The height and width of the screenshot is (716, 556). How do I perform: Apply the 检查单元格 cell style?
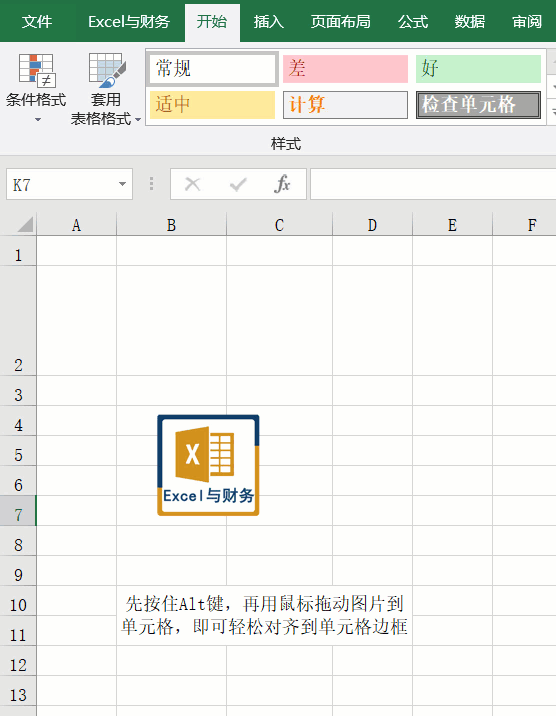pyautogui.click(x=478, y=105)
